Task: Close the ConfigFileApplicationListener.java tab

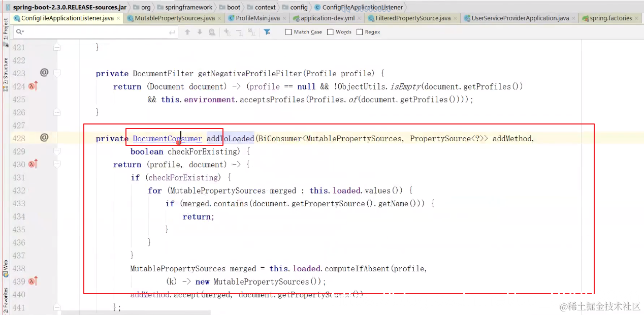Action: point(119,18)
